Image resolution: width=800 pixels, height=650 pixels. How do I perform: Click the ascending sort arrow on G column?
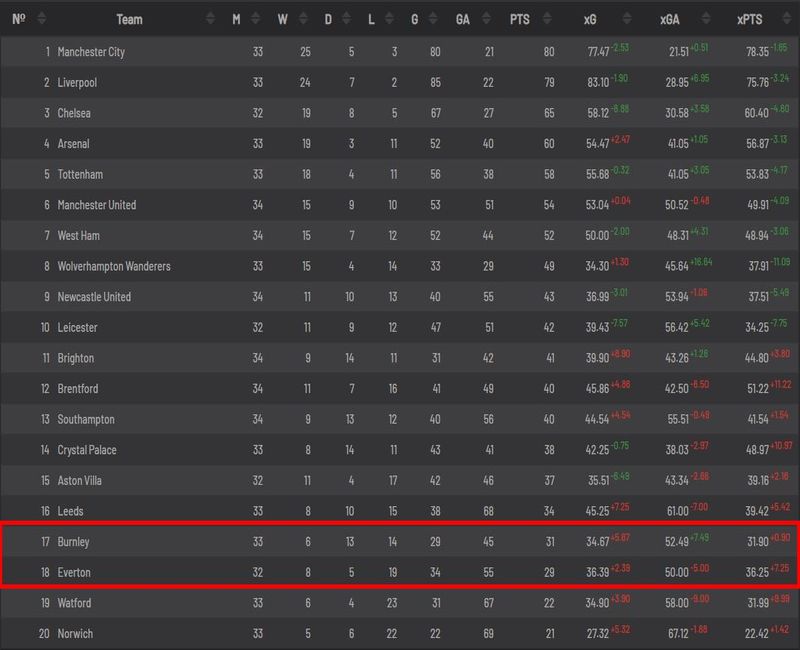[431, 13]
